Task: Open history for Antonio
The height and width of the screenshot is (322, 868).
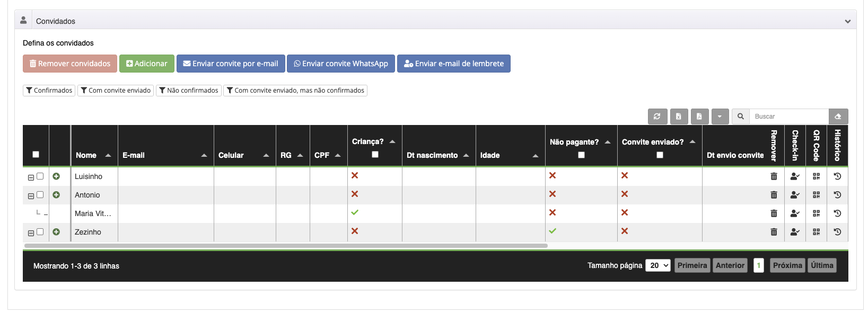Action: pyautogui.click(x=838, y=195)
